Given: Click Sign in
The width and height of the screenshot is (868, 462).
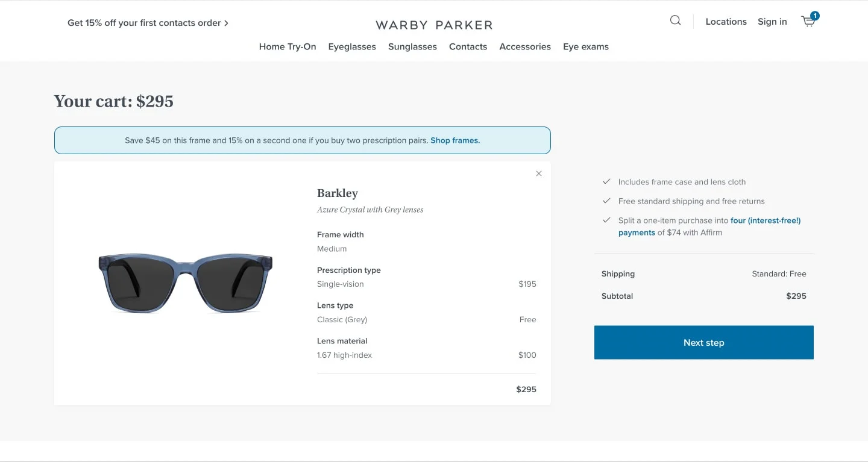Looking at the screenshot, I should click(772, 21).
